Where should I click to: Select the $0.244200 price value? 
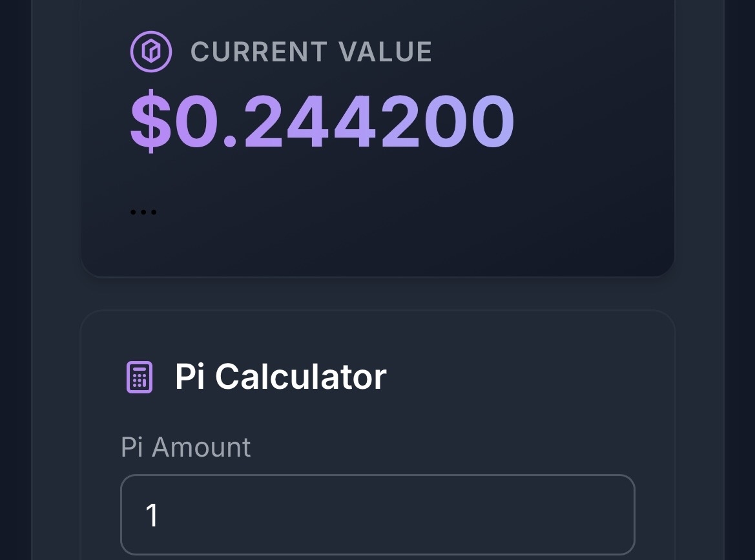click(322, 123)
